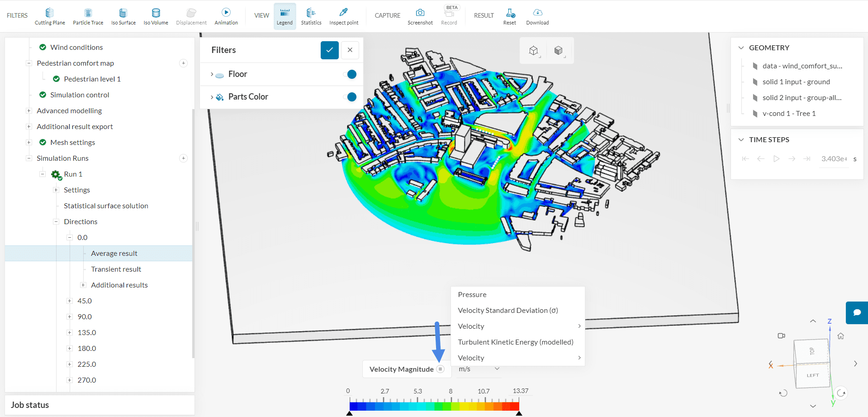
Task: Confirm filters with the checkmark button
Action: point(329,50)
